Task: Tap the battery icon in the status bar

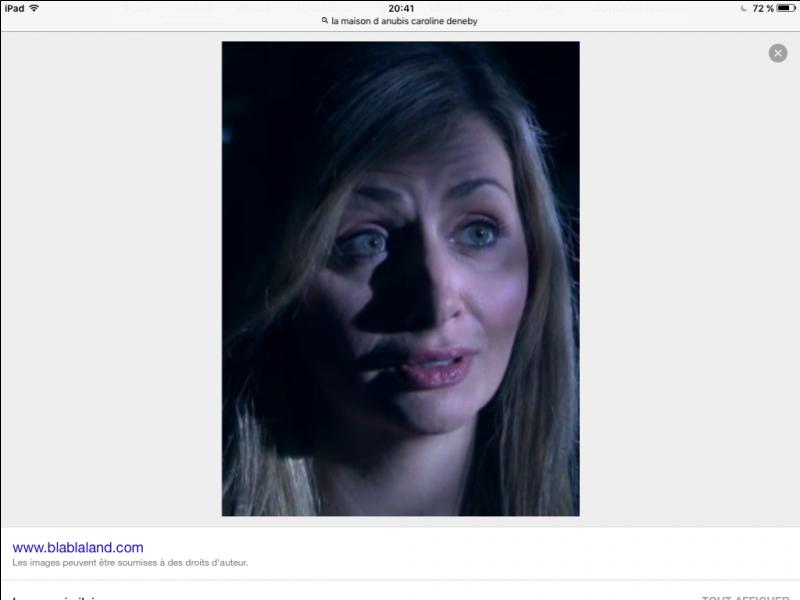Action: [x=786, y=8]
